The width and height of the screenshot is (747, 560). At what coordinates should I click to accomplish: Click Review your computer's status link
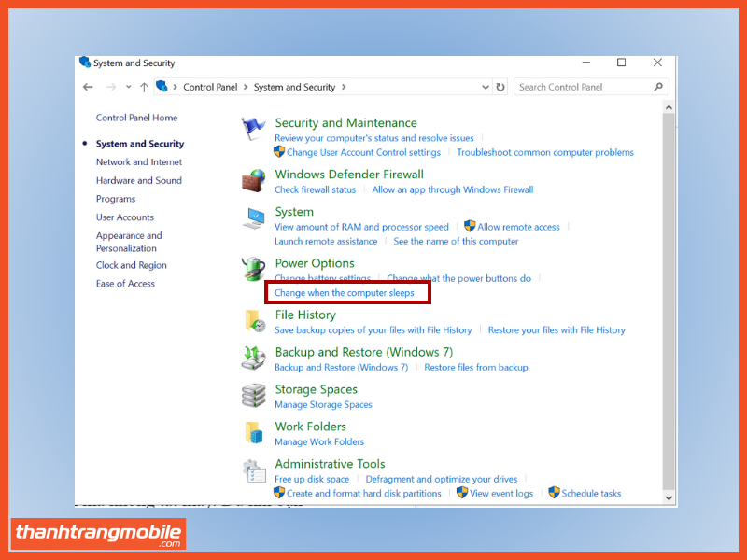click(374, 138)
